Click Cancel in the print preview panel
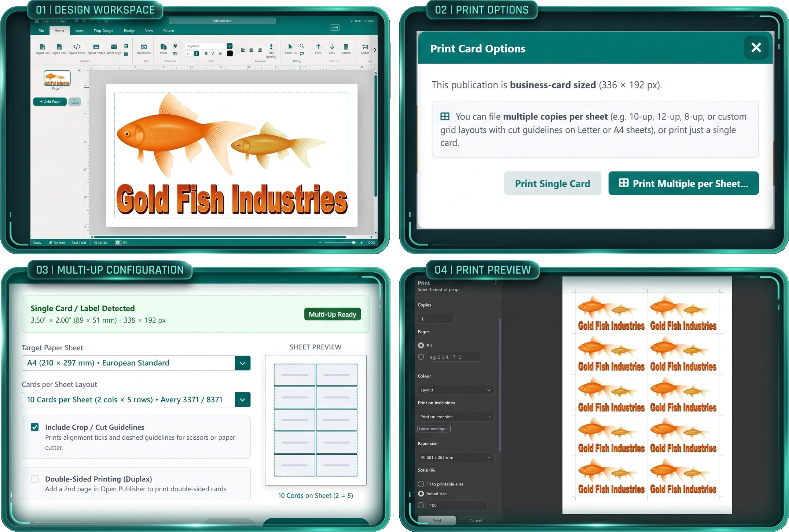This screenshot has width=789, height=532. (476, 520)
